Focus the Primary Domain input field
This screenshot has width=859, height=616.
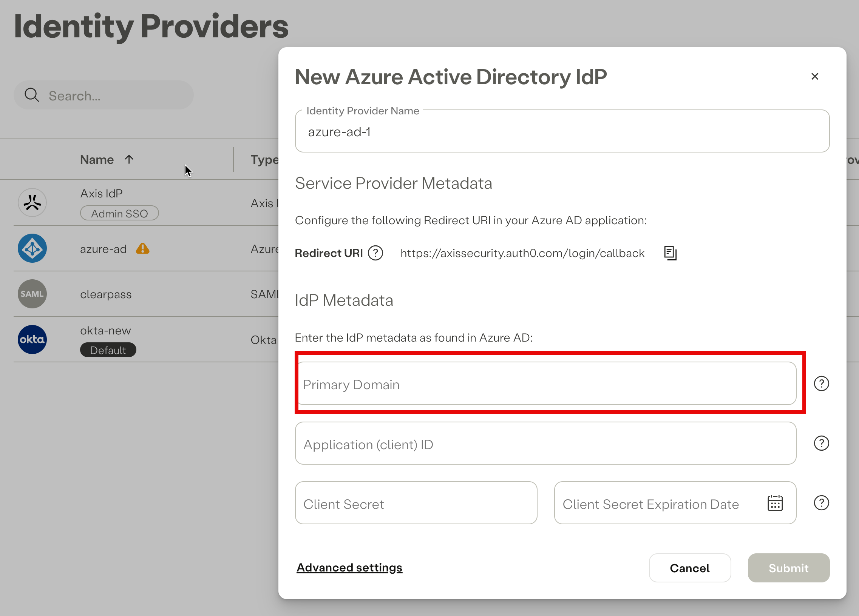546,383
